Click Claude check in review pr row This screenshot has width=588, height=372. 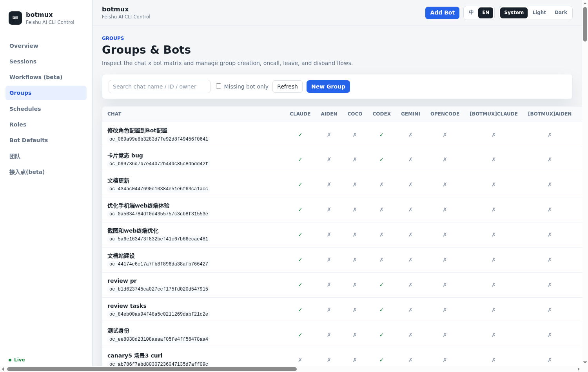300,285
